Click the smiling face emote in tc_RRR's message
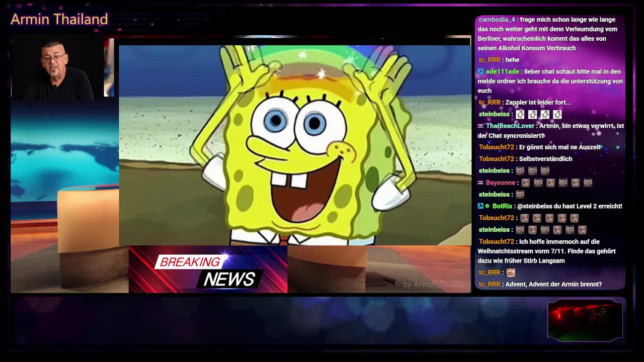This screenshot has height=362, width=644. pos(511,273)
